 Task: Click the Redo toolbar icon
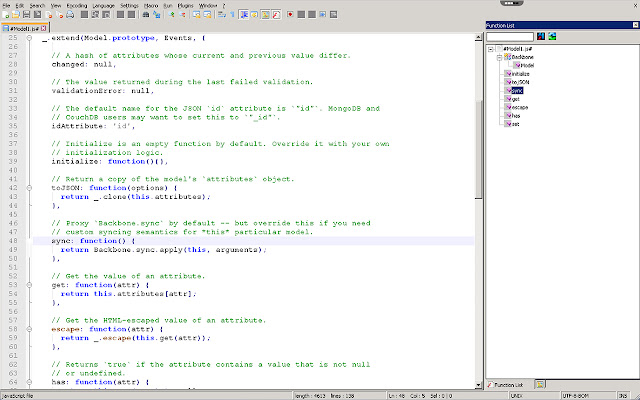point(131,15)
